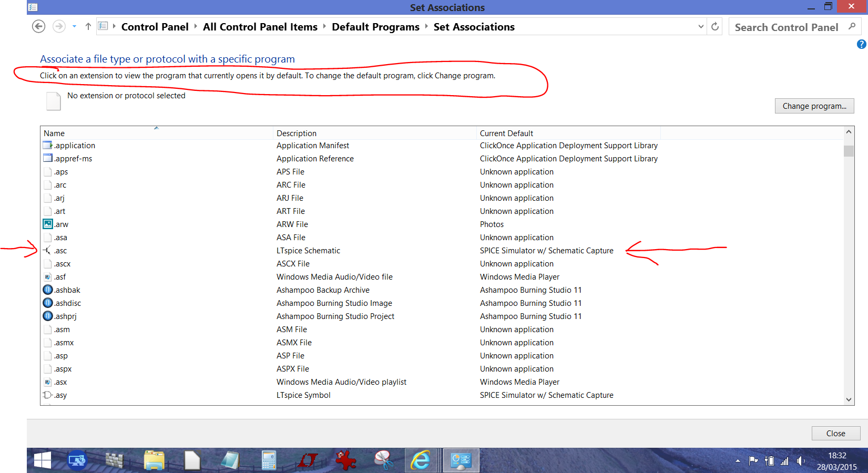Open the address bar history dropdown
The width and height of the screenshot is (868, 473).
tap(701, 26)
